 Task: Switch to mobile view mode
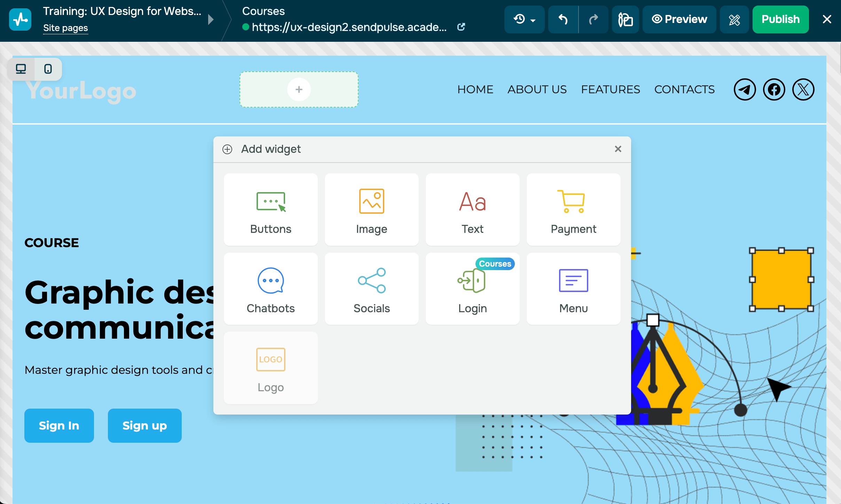[x=48, y=69]
